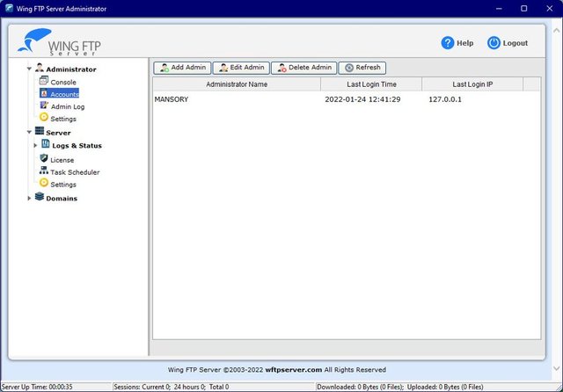Select the MANSORY administrator row
Screen dimensions: 563x392
click(x=172, y=99)
